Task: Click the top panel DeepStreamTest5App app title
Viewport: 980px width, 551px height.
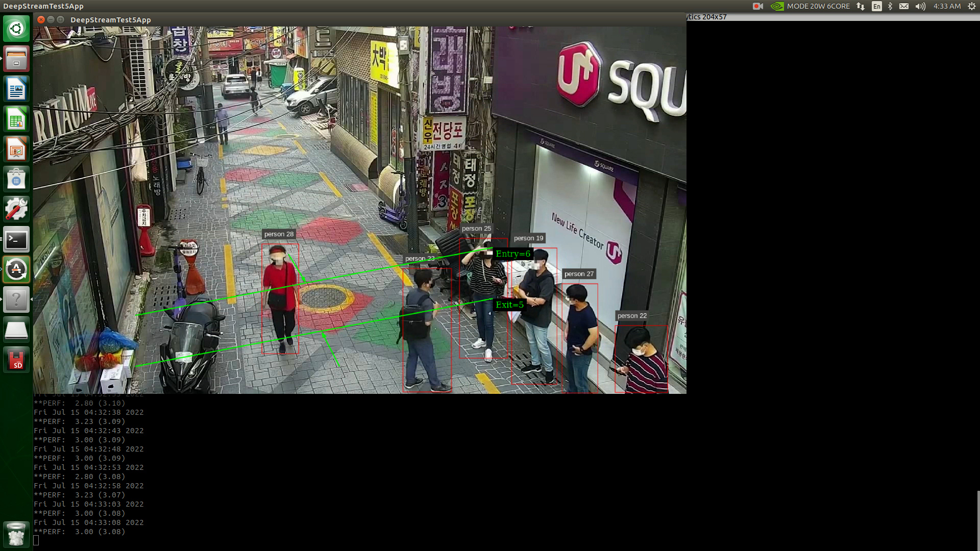Action: point(43,6)
